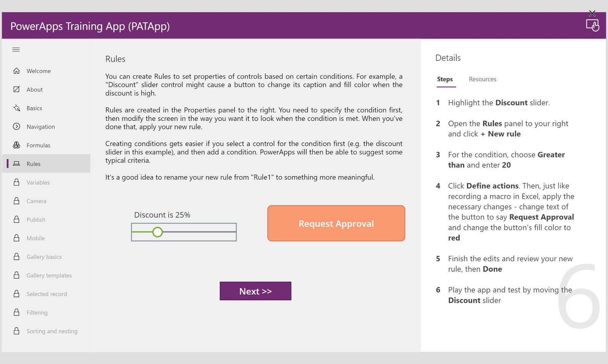The width and height of the screenshot is (608, 364).
Task: Click the sentence 'It's a good idea to rename'
Action: click(240, 177)
